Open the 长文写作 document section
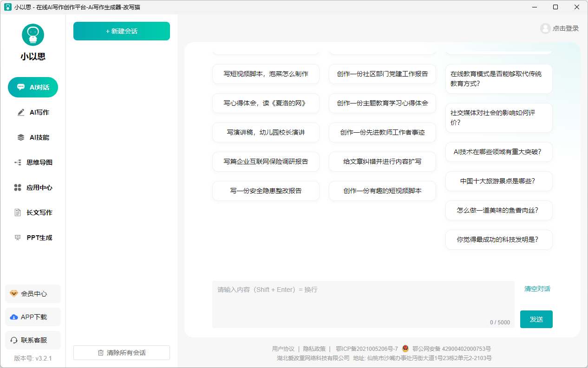 click(33, 213)
